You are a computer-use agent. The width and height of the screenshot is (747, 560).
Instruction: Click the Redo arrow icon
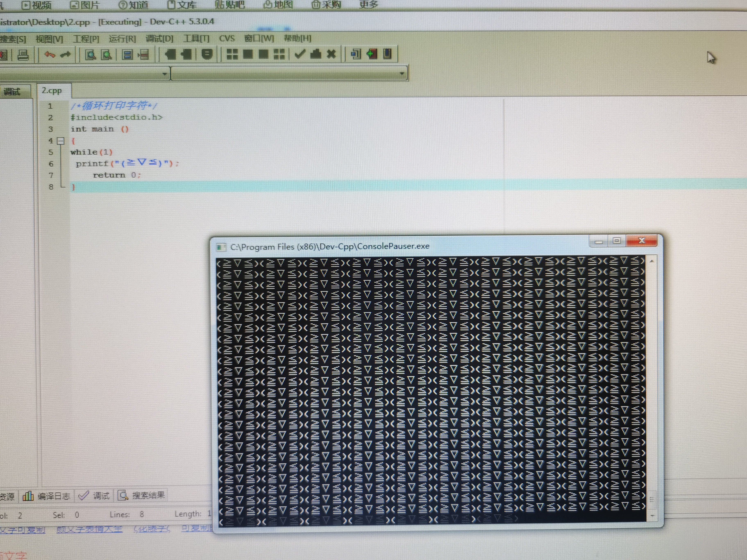coord(66,54)
